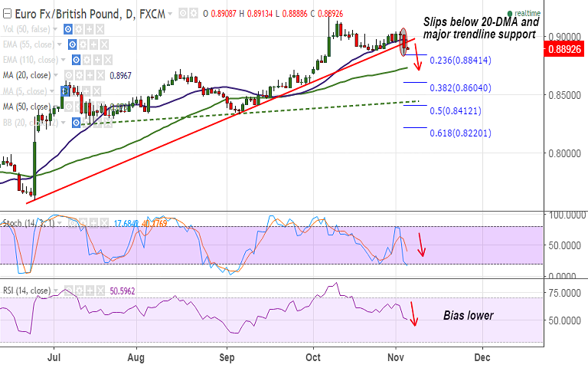Toggle visibility of MA (5, close)
Screen dimensions: 588x368
65,91
